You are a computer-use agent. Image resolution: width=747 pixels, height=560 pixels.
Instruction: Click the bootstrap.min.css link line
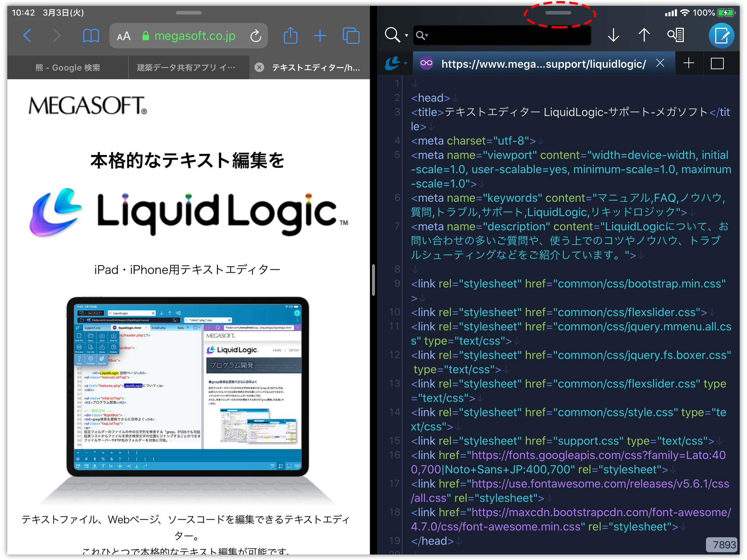point(568,290)
